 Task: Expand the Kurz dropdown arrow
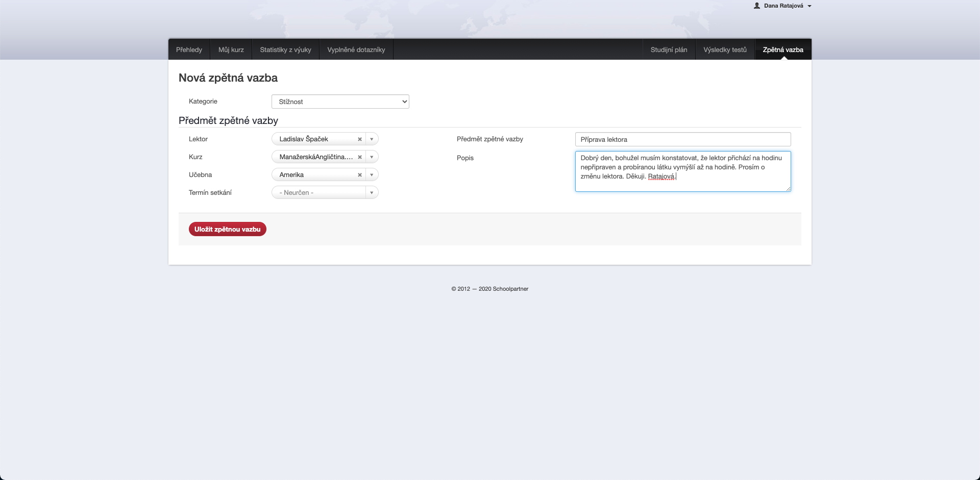[372, 157]
